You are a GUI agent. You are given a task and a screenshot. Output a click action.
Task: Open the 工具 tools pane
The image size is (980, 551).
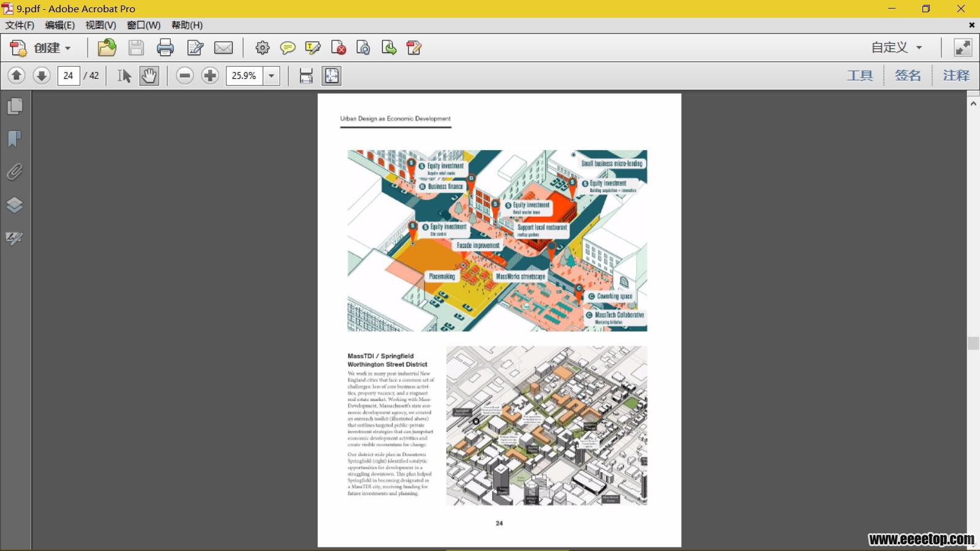(860, 76)
